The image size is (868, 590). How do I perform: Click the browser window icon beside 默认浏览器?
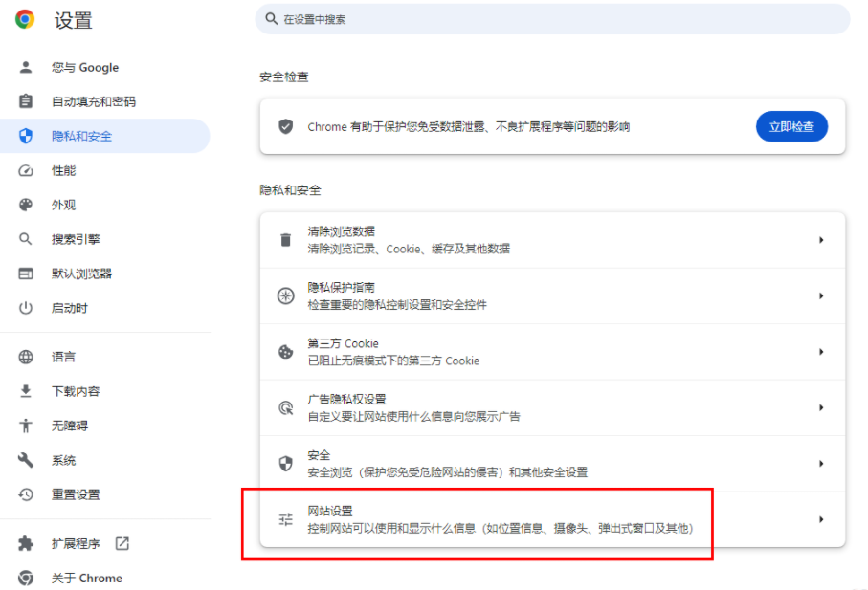click(x=26, y=273)
